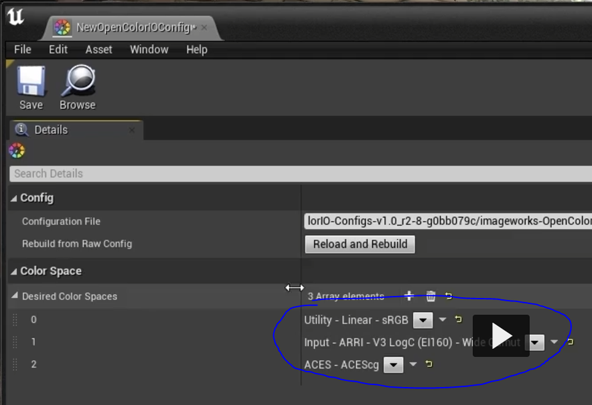Image resolution: width=592 pixels, height=405 pixels.
Task: Open the File menu
Action: 23,49
